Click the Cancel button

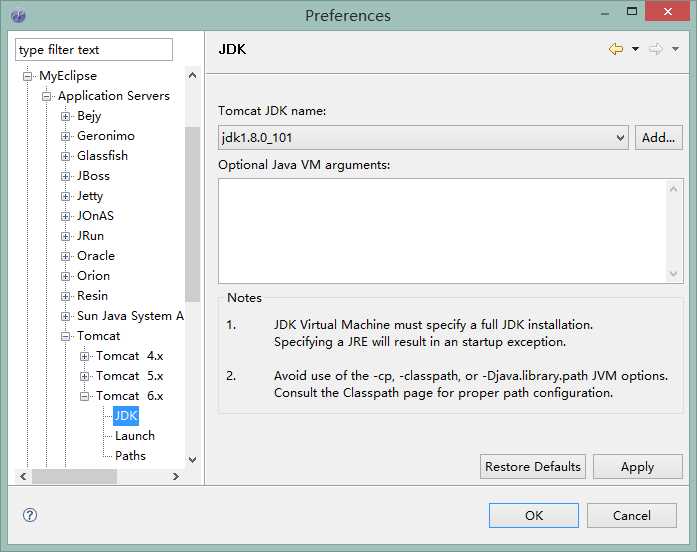coord(632,516)
